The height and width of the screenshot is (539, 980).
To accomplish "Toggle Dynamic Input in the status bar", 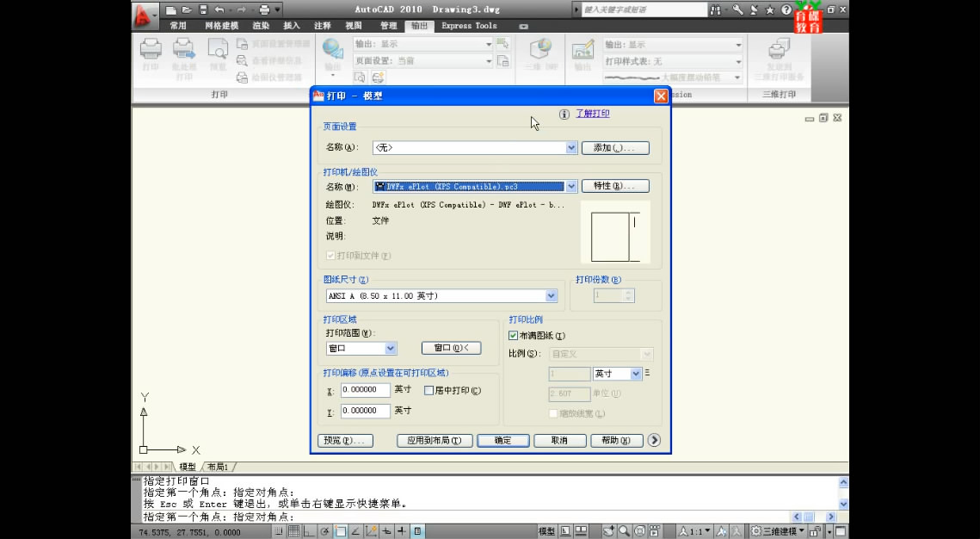I will 387,531.
